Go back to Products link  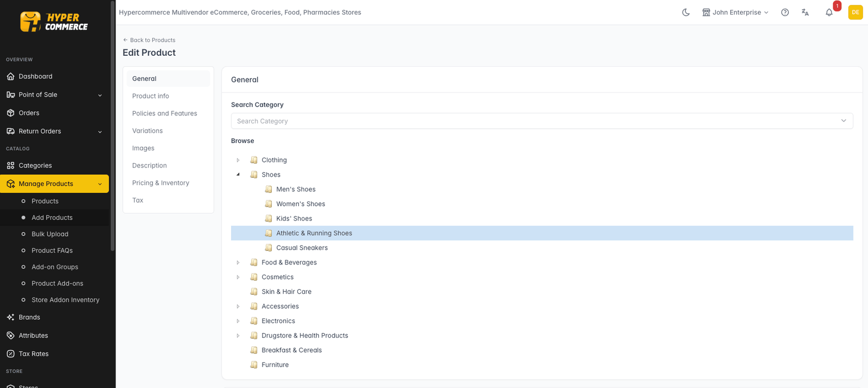click(149, 40)
